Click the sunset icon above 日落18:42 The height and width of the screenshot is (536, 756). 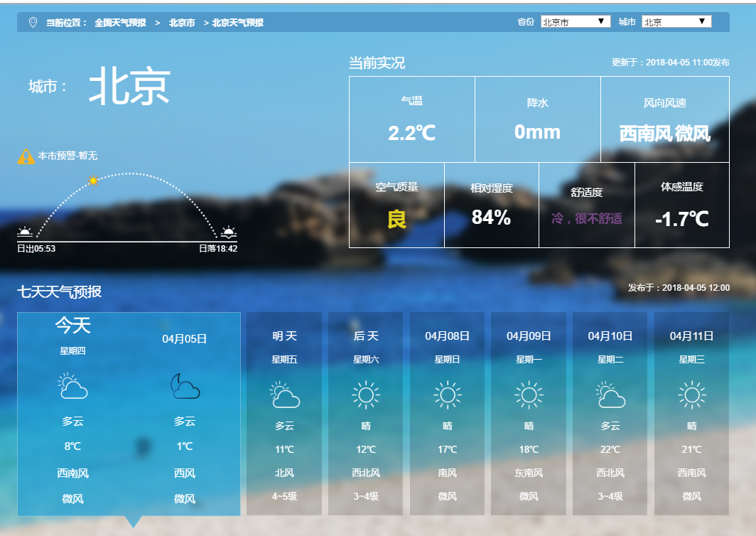point(228,232)
